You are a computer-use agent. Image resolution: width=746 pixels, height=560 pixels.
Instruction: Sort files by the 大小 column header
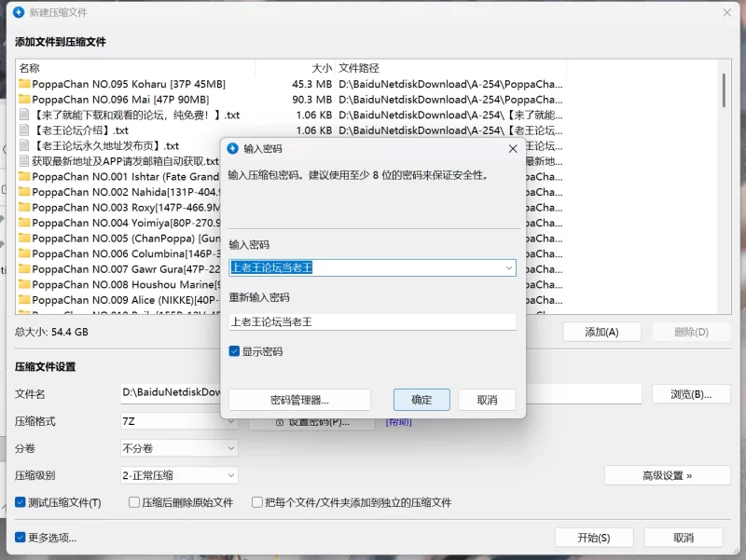pos(321,68)
